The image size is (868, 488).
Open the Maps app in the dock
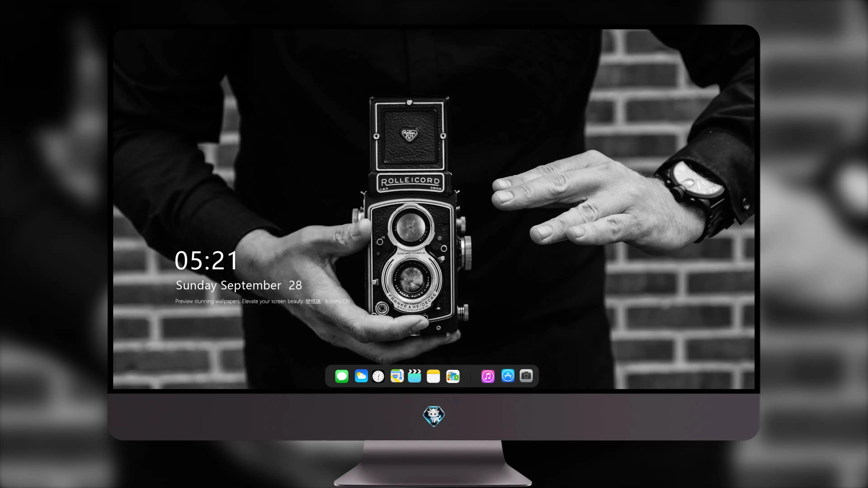[397, 376]
